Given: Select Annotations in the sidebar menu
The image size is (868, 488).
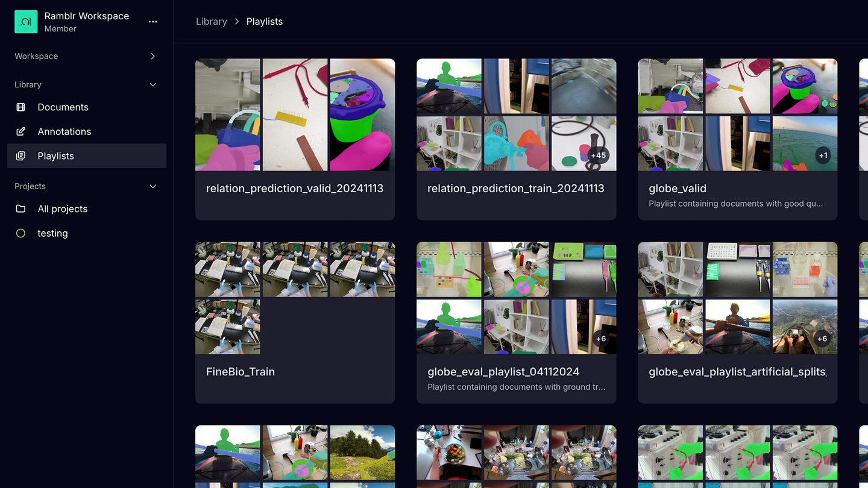Looking at the screenshot, I should pos(64,131).
